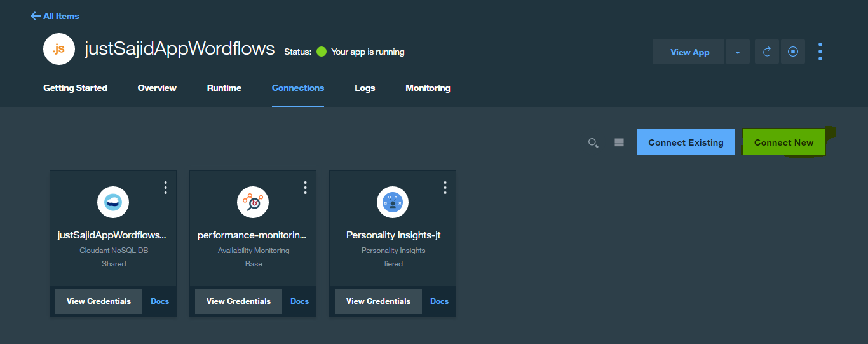
Task: Click the green running status indicator
Action: point(322,52)
